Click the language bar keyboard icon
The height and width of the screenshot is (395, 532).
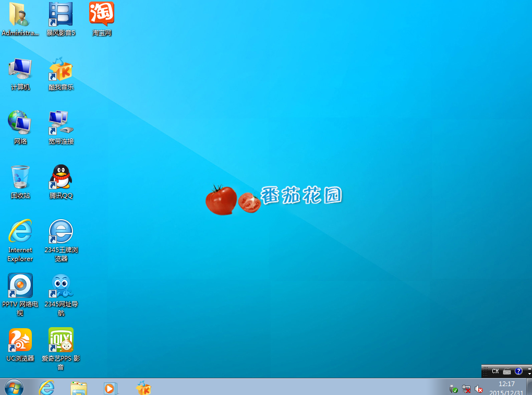[507, 371]
